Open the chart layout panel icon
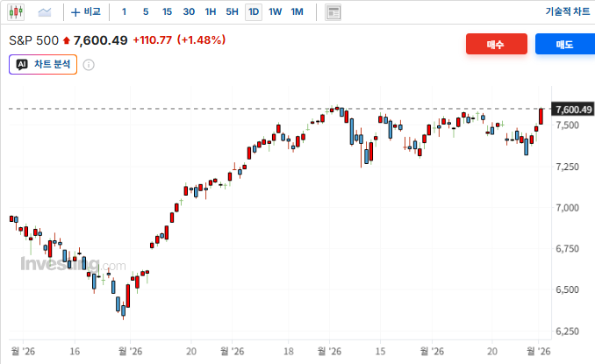The image size is (595, 364). tap(333, 12)
